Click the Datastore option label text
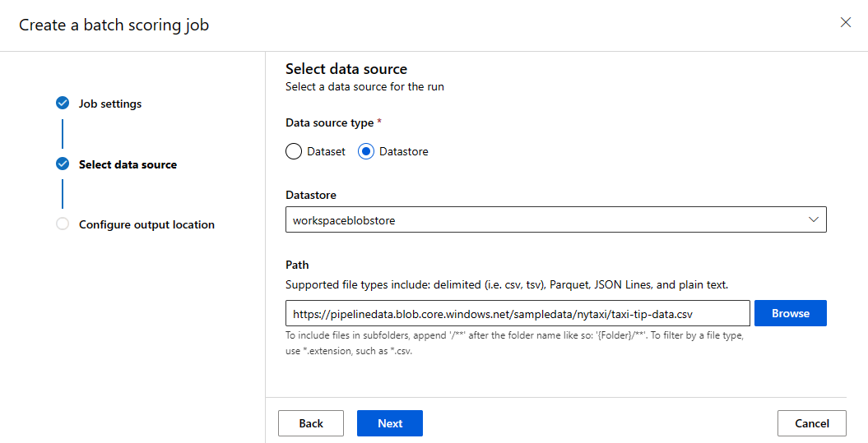Viewport: 868px width, 443px height. (403, 151)
